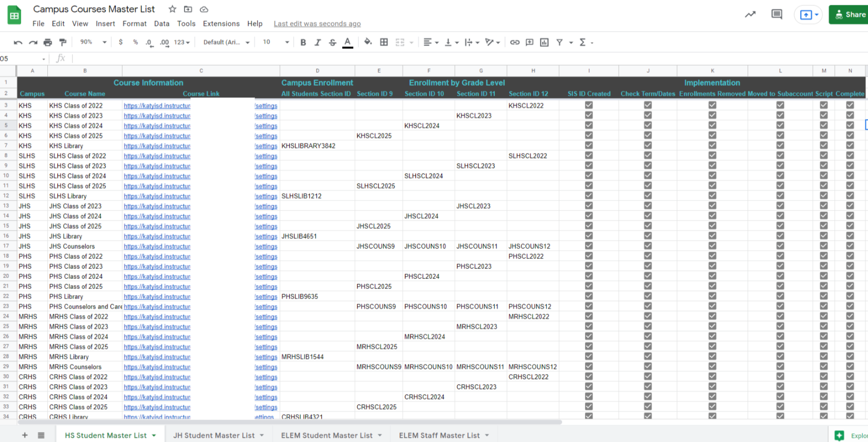Apply Strikethrough formatting

tap(332, 42)
